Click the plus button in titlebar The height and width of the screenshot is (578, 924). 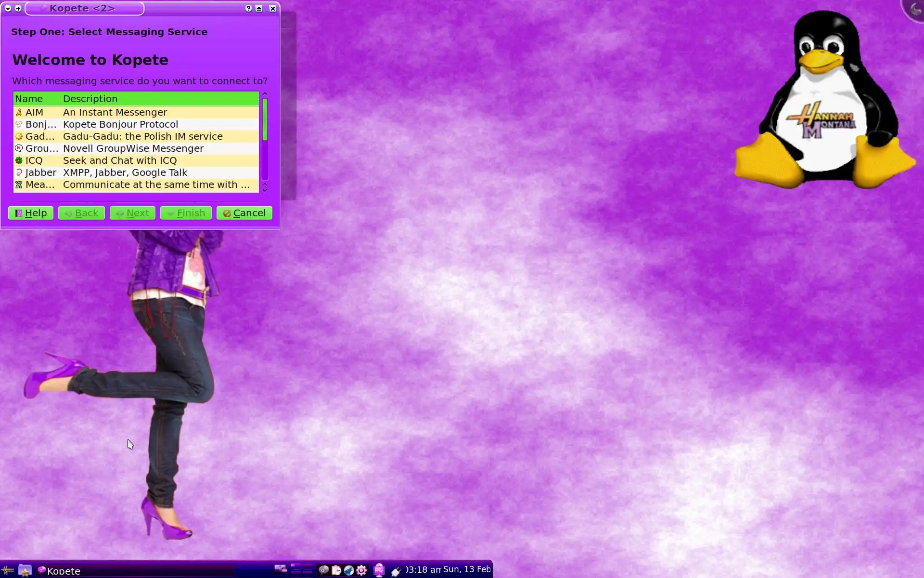(x=18, y=8)
